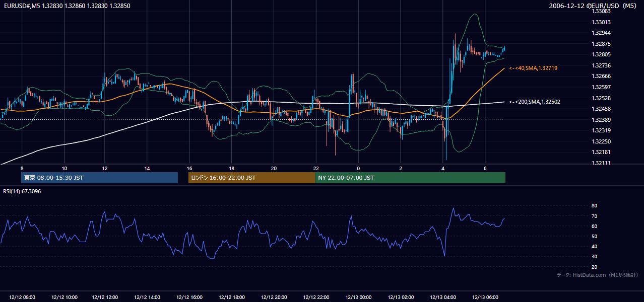The image size is (644, 302).
Task: Click the 40 SMA 1.32719 label
Action: [x=533, y=68]
